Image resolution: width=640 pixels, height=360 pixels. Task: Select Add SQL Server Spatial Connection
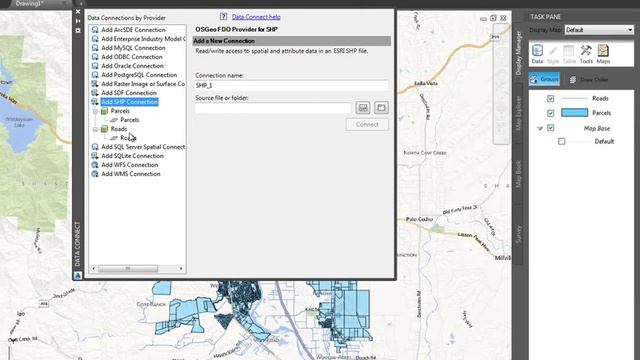coord(143,147)
